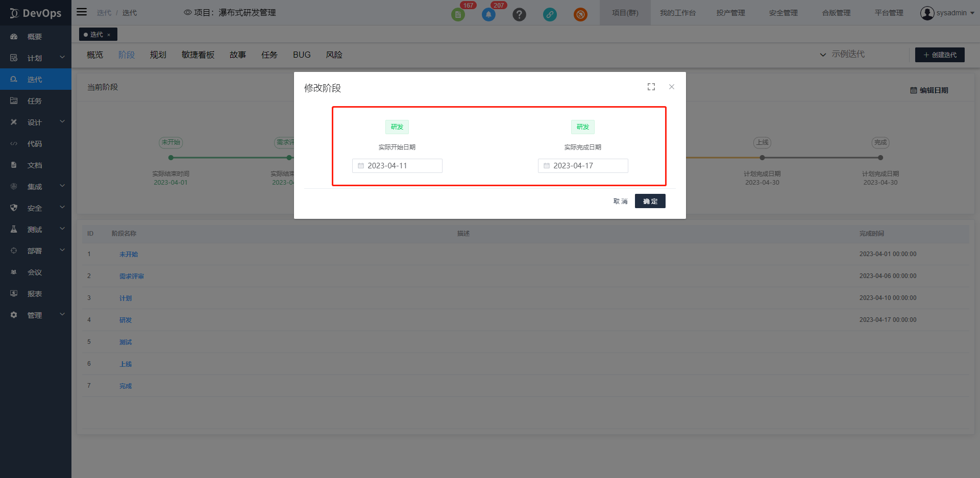980x478 pixels.
Task: Click the teal link icon in header
Action: [x=550, y=14]
